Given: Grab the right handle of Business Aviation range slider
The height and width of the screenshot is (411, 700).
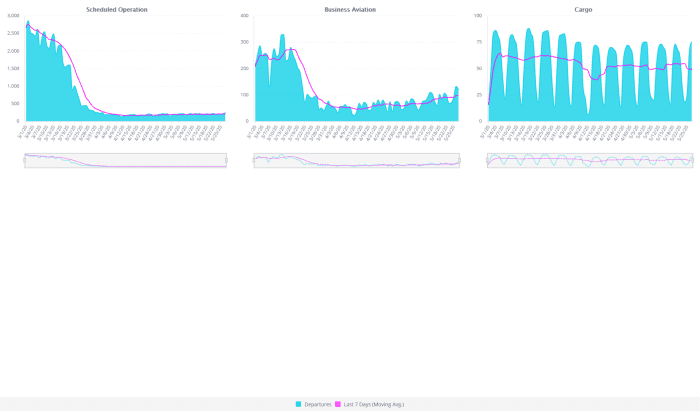Looking at the screenshot, I should click(x=459, y=160).
